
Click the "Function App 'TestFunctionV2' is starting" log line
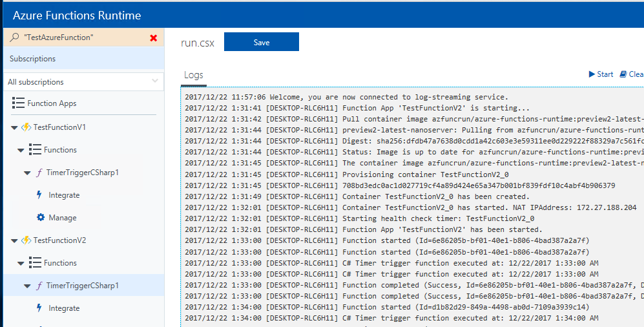[x=357, y=108]
